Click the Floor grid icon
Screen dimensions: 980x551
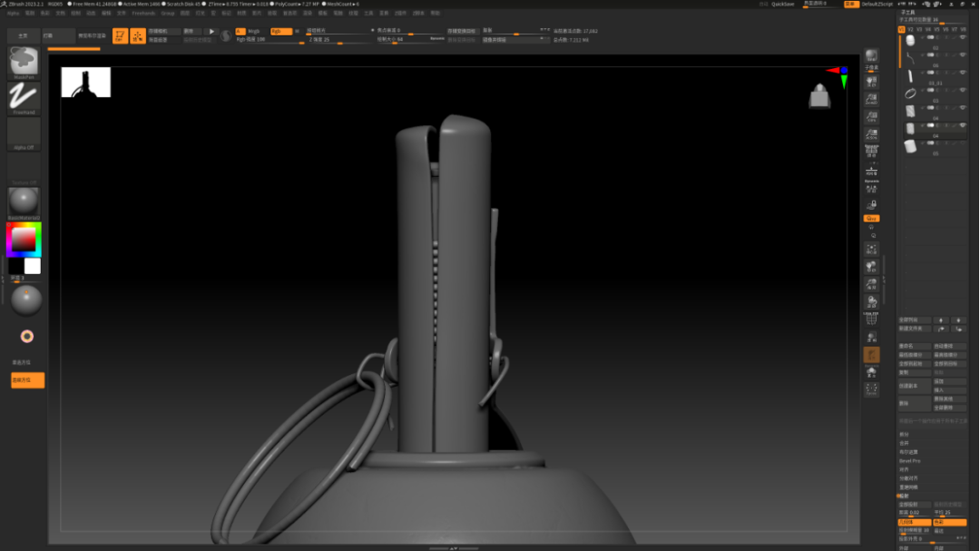pyautogui.click(x=871, y=172)
